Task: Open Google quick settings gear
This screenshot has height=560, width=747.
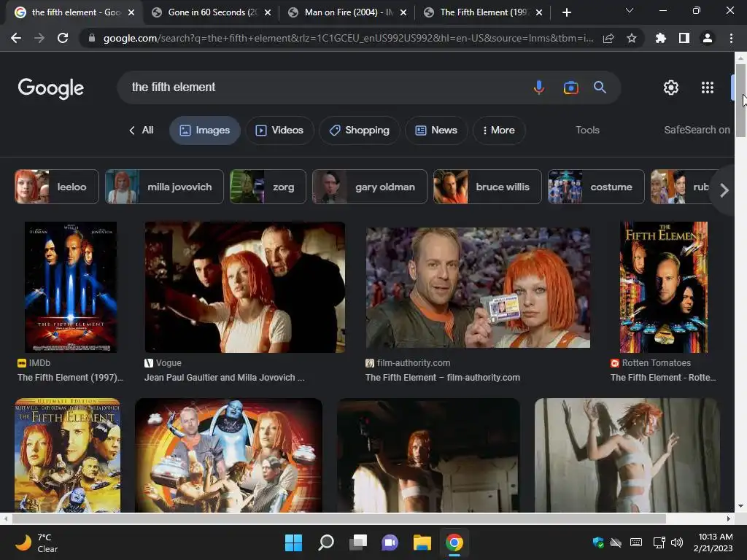Action: tap(671, 87)
